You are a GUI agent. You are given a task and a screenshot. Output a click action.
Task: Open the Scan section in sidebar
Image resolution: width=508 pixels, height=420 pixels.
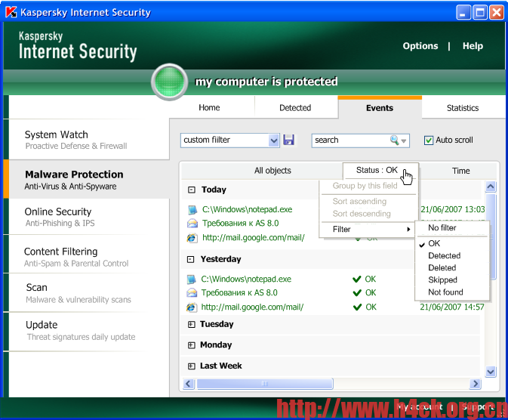tap(89, 293)
